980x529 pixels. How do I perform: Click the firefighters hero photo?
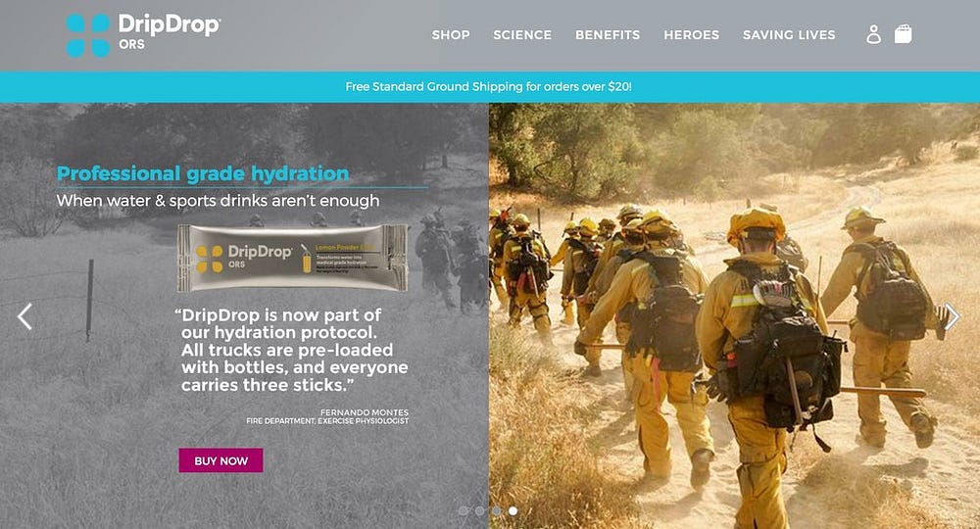click(734, 316)
